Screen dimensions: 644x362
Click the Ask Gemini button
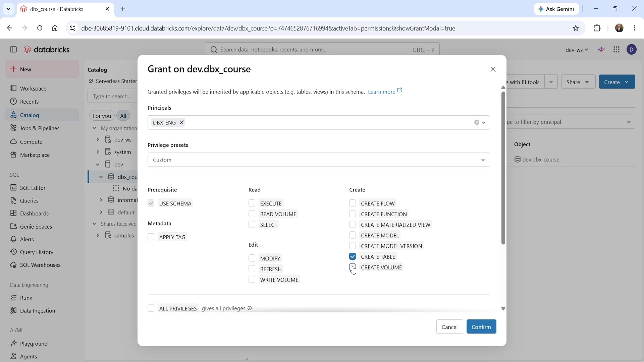pos(556,9)
